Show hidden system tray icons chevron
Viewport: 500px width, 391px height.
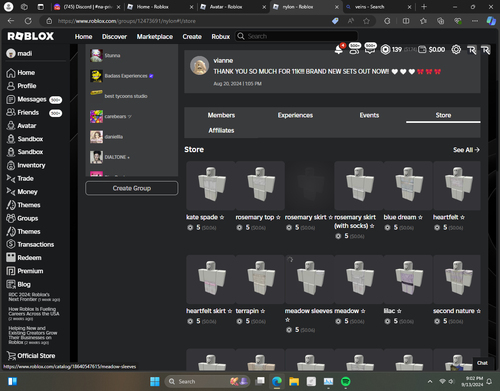pyautogui.click(x=430, y=381)
